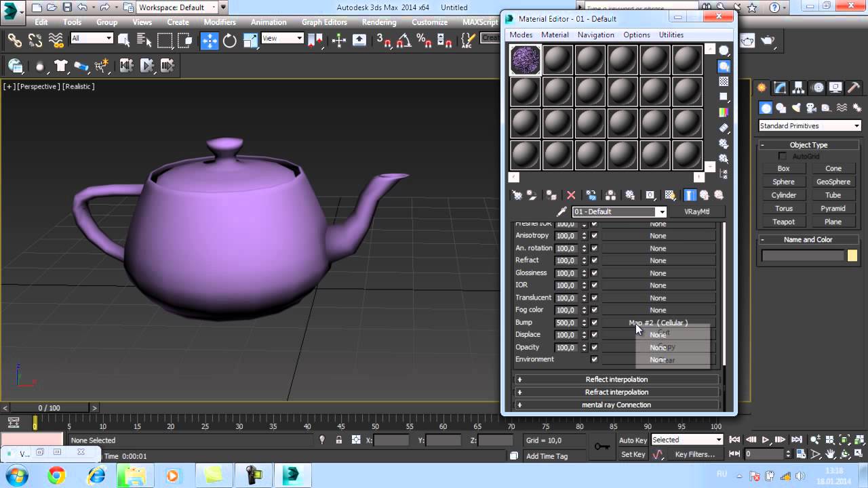Viewport: 868px width, 488px height.
Task: Expand the mental ray Connection rollout
Action: 616,405
